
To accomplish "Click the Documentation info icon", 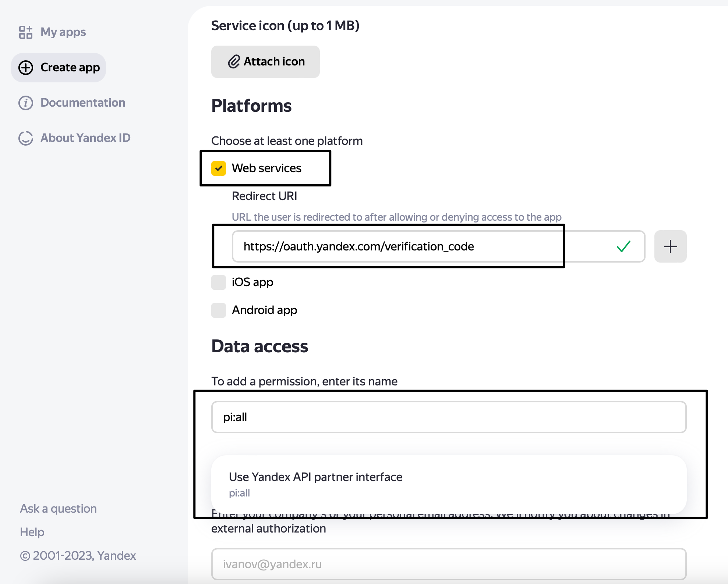I will point(26,103).
